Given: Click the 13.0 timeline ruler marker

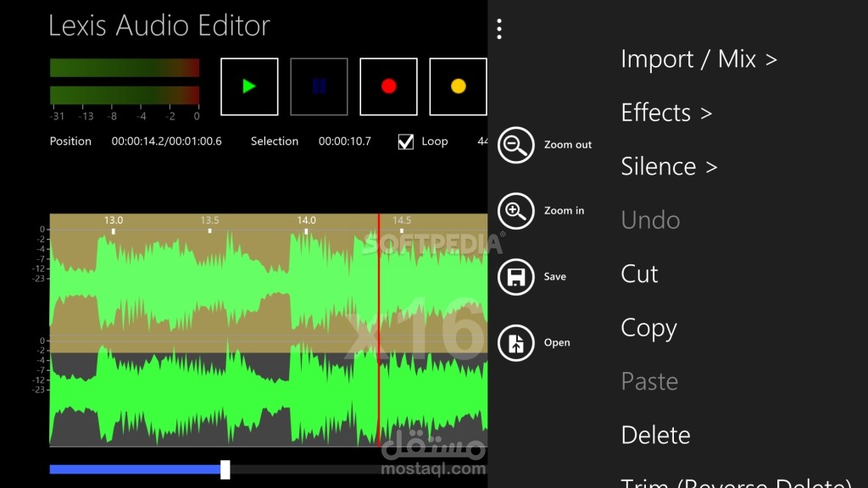Looking at the screenshot, I should point(114,220).
